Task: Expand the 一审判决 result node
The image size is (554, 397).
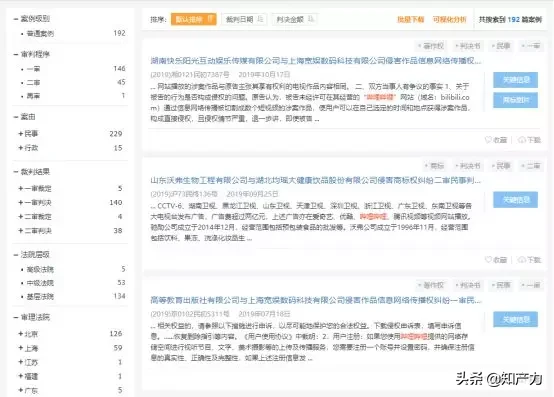Action: point(20,202)
